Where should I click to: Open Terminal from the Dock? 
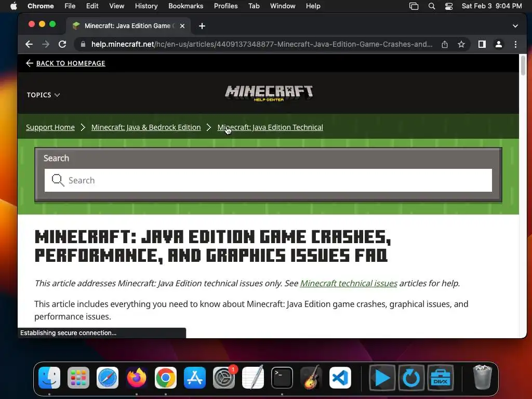pyautogui.click(x=282, y=378)
